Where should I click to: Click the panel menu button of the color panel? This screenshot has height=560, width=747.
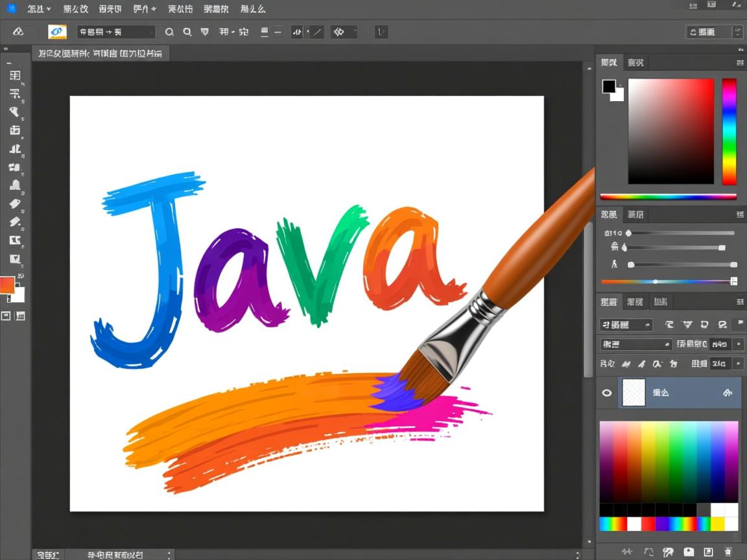click(740, 62)
